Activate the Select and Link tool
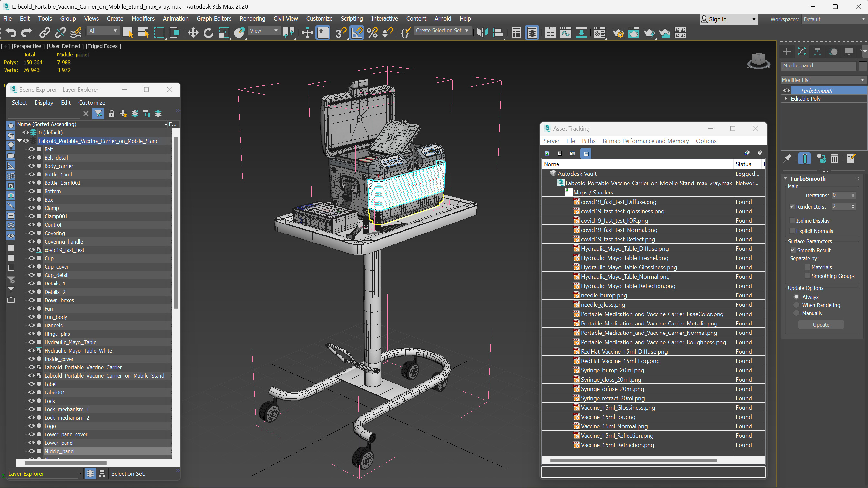Viewport: 868px width, 488px height. (45, 33)
